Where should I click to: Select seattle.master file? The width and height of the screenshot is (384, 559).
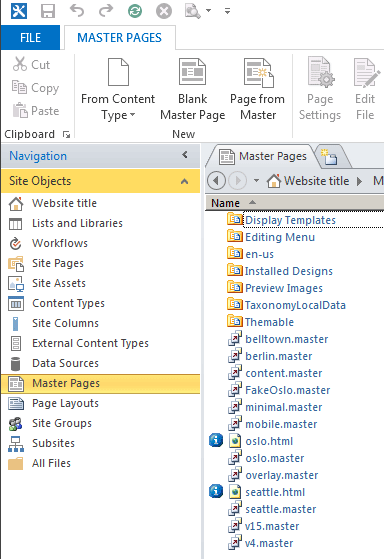[272, 509]
